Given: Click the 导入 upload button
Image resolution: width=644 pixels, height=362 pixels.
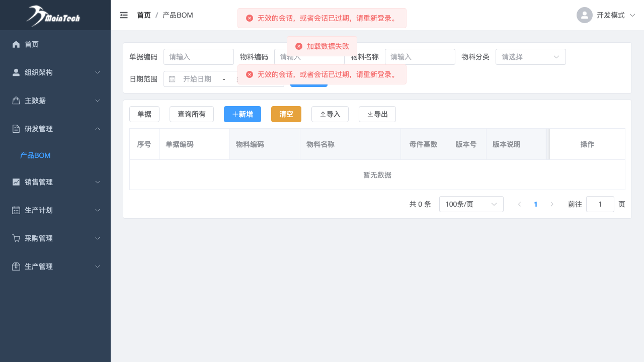Looking at the screenshot, I should point(330,114).
